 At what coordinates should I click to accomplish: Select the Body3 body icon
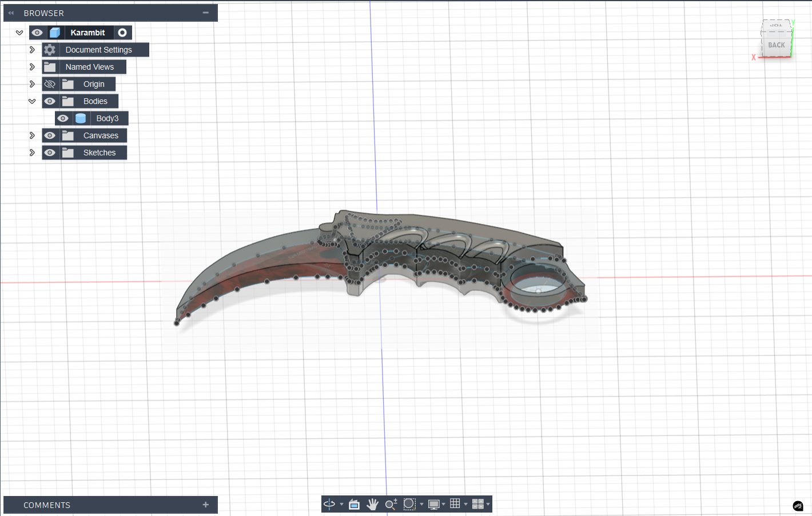(x=81, y=118)
